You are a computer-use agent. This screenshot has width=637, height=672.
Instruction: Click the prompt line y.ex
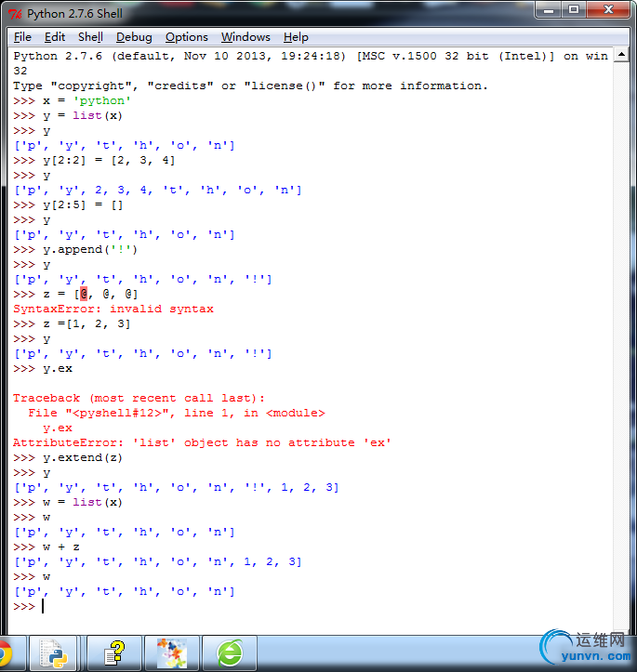click(43, 369)
